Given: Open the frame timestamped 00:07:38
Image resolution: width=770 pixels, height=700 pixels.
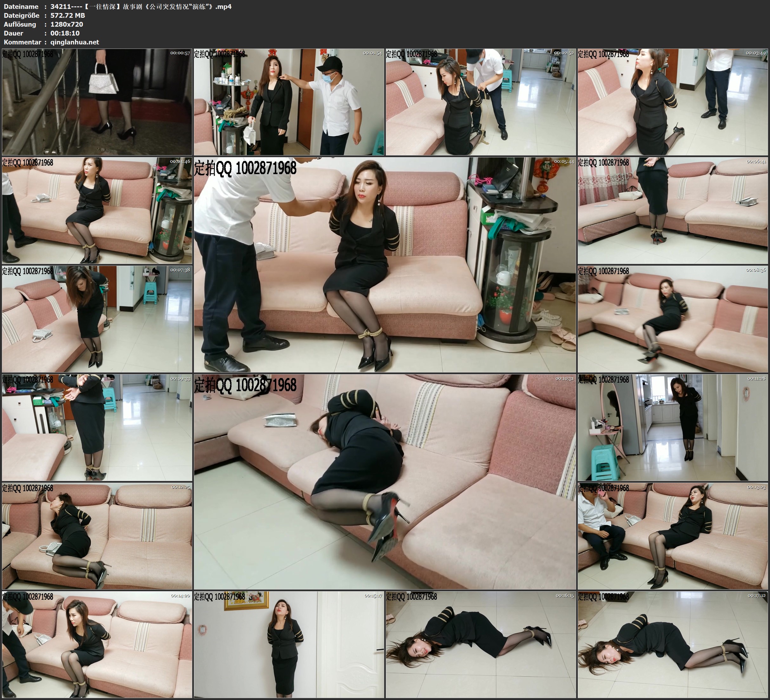Looking at the screenshot, I should (97, 319).
